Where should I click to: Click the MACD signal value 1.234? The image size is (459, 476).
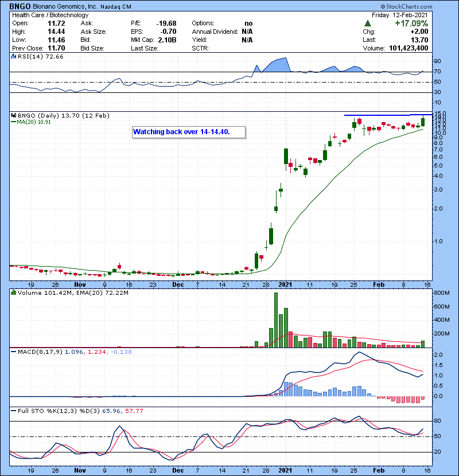point(97,352)
